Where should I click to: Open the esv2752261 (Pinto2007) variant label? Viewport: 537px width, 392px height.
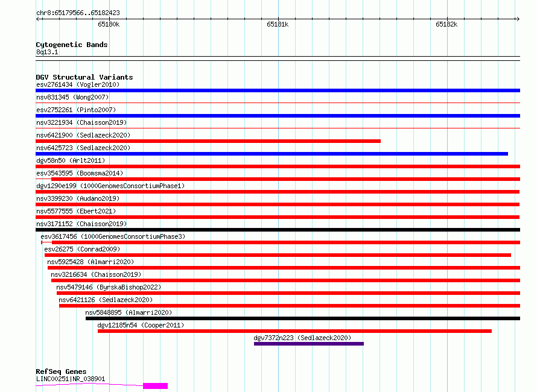pos(76,110)
